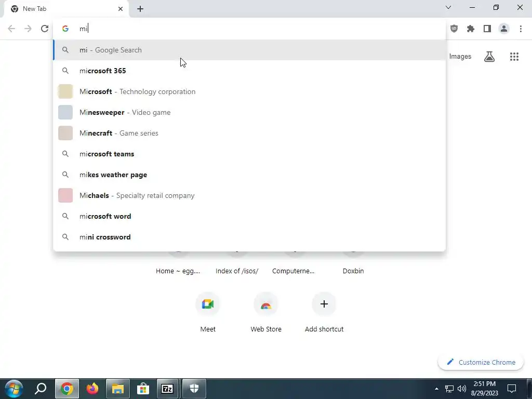This screenshot has width=532, height=399.
Task: Open the Windows Start button
Action: (x=14, y=389)
